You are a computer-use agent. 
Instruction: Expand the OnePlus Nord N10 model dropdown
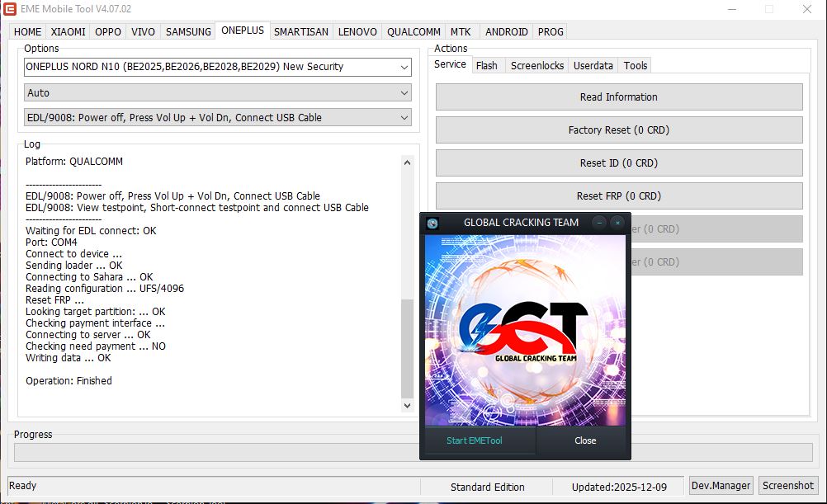pos(404,67)
